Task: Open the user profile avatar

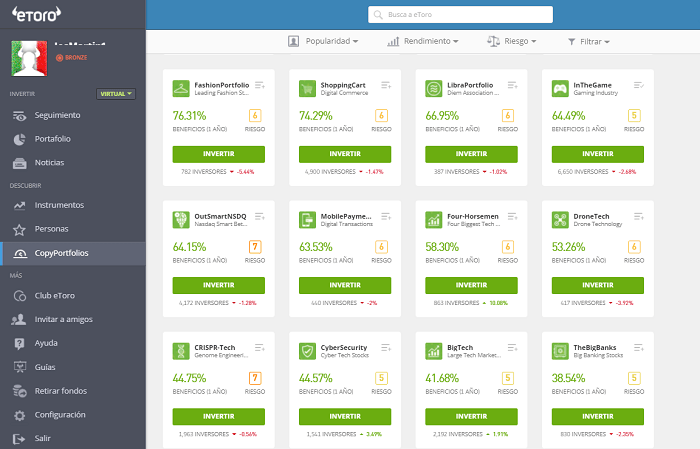Action: pyautogui.click(x=29, y=58)
